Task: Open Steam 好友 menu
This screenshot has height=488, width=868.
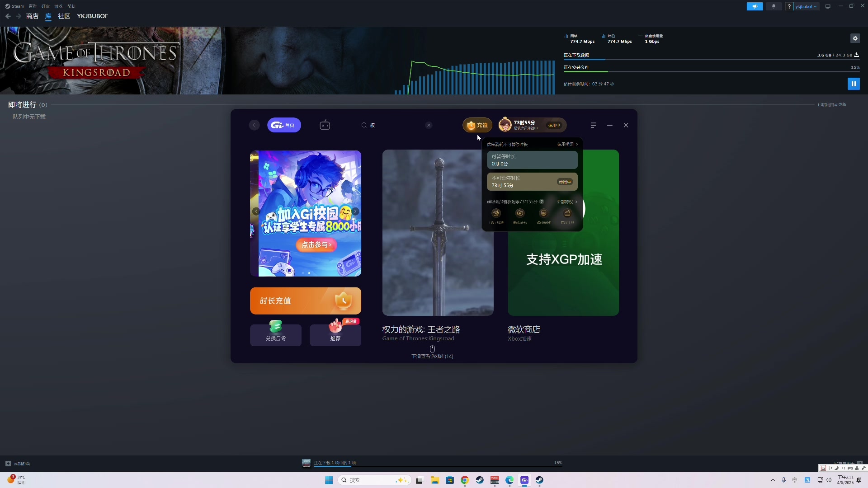Action: (46, 6)
